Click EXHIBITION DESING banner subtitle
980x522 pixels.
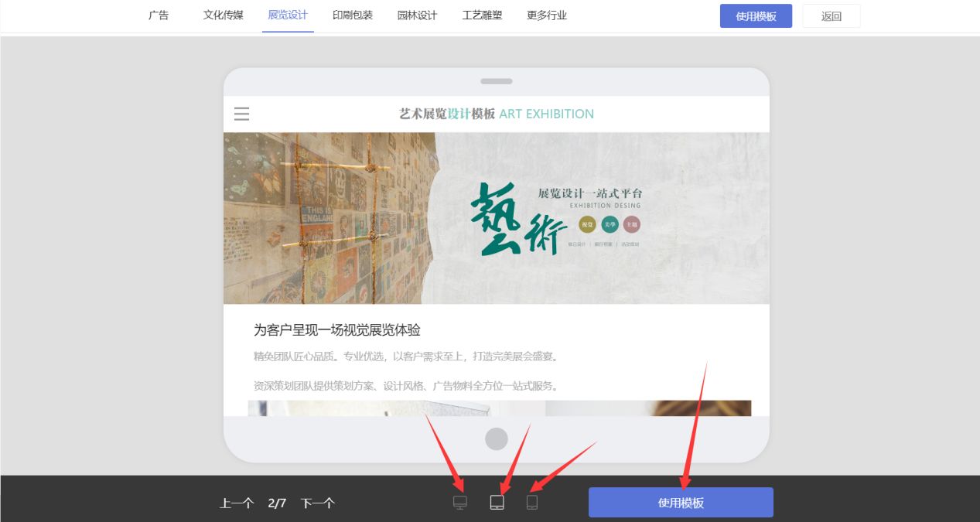pos(605,206)
